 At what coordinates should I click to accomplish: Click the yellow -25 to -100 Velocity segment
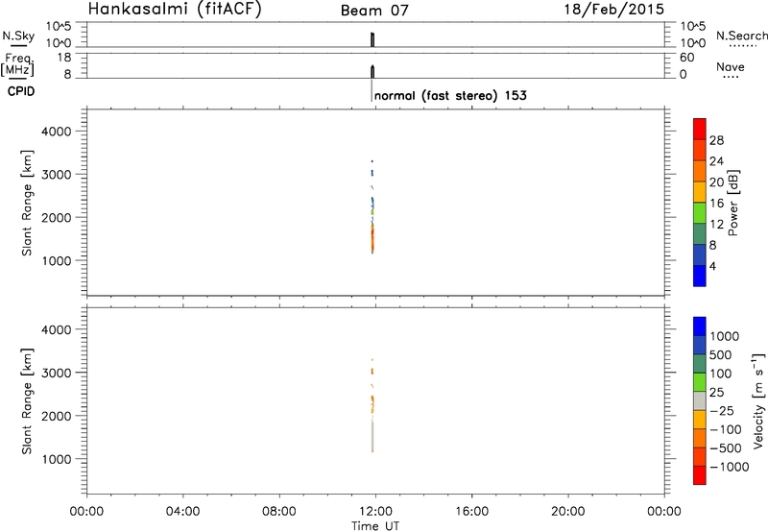pos(700,420)
